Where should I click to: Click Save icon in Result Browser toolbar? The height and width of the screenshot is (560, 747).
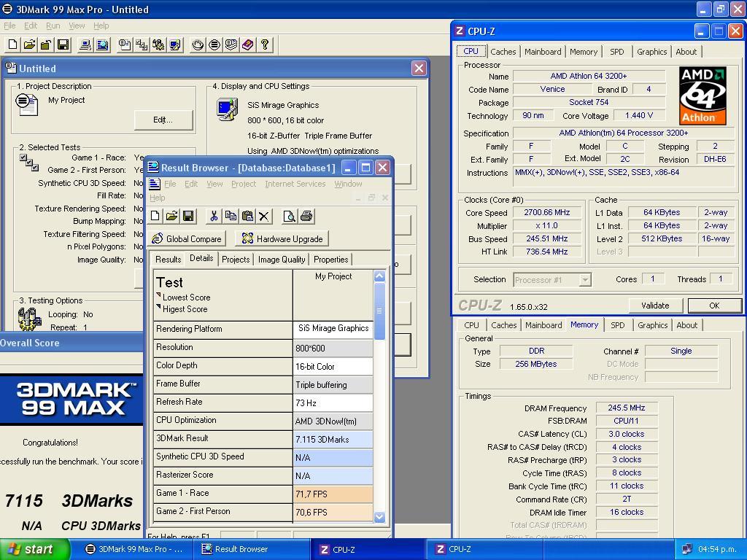[189, 216]
